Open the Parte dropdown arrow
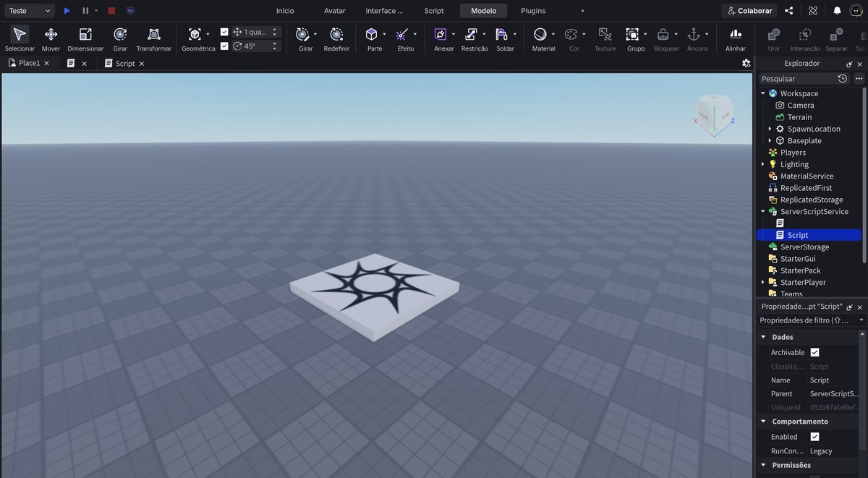Viewport: 868px width, 478px height. coord(384,34)
